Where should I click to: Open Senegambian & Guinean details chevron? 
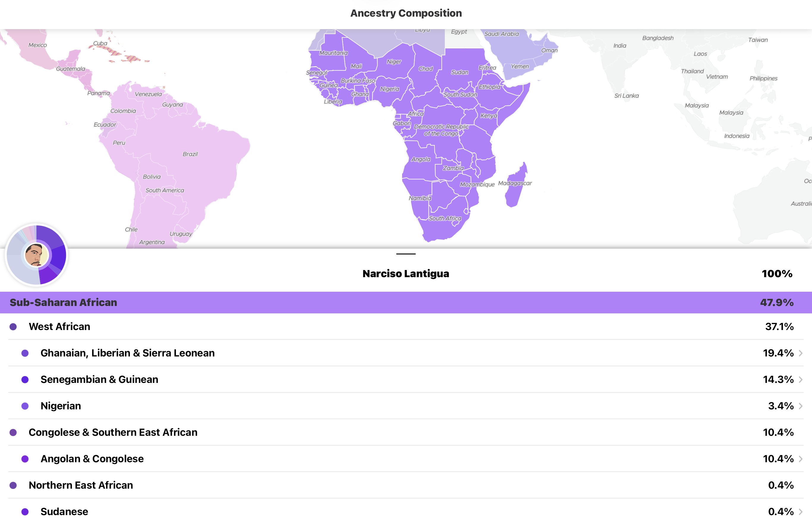(800, 379)
